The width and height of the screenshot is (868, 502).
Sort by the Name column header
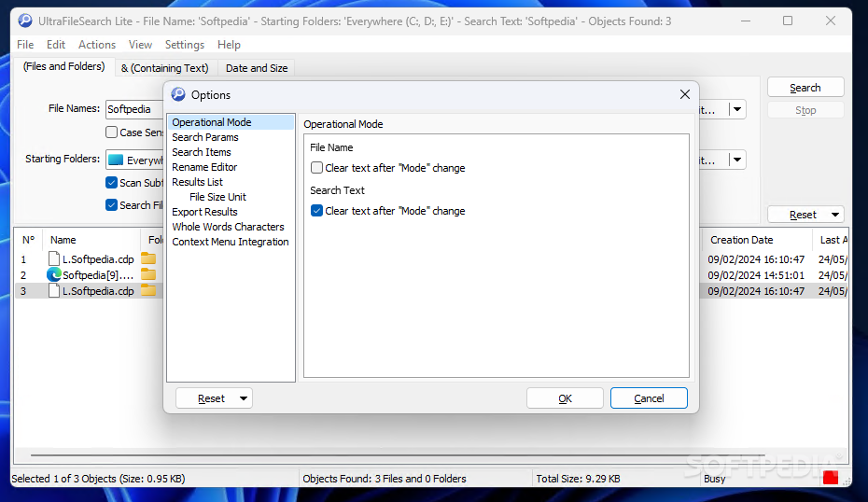(91, 240)
